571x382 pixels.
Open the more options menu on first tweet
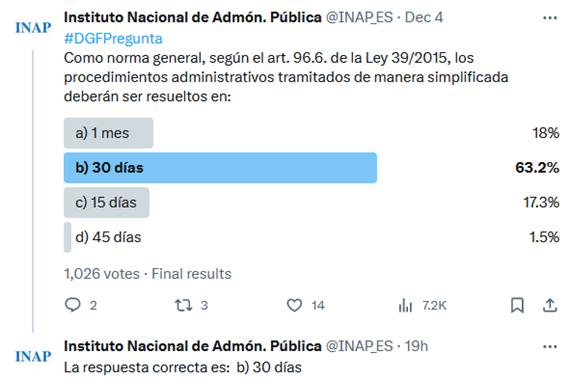tap(550, 17)
